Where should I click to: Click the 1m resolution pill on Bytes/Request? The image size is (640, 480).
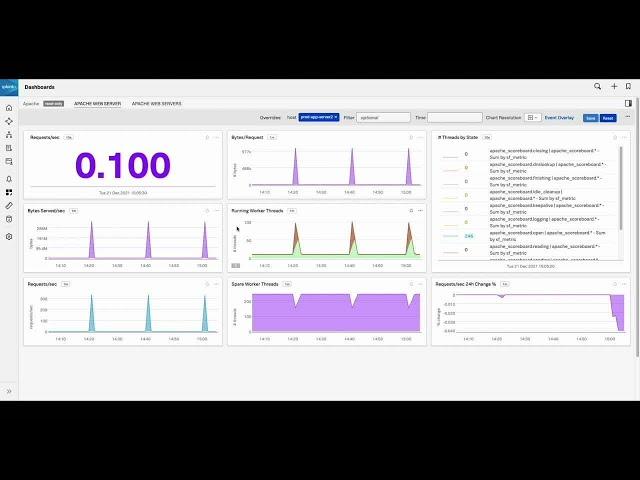pyautogui.click(x=272, y=138)
